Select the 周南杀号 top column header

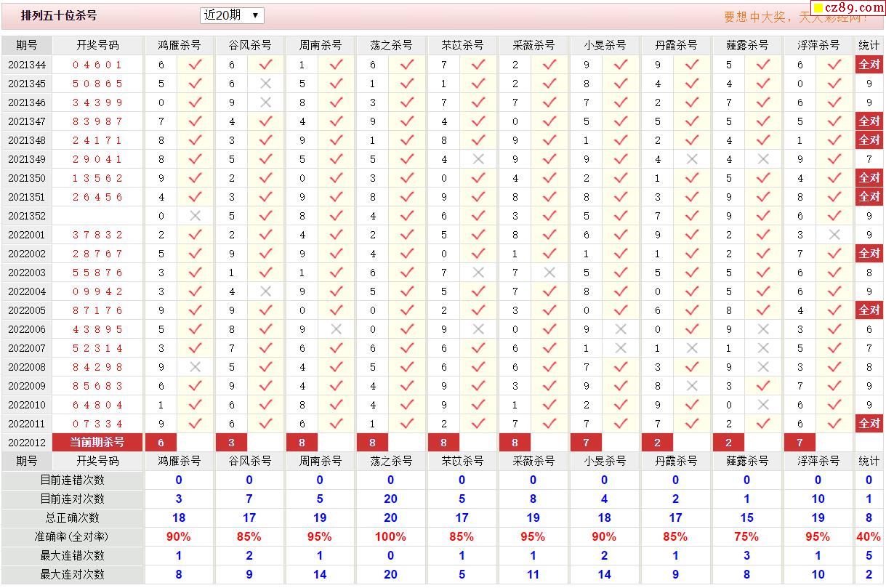tap(321, 45)
